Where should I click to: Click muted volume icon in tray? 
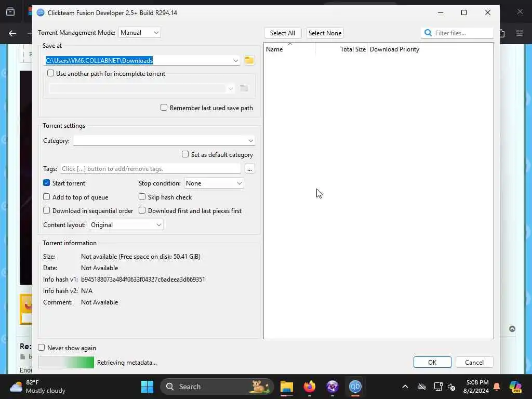(x=451, y=387)
